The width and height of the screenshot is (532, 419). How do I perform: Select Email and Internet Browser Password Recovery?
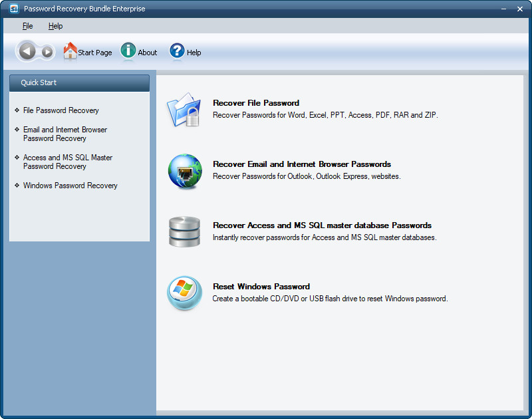pyautogui.click(x=65, y=134)
